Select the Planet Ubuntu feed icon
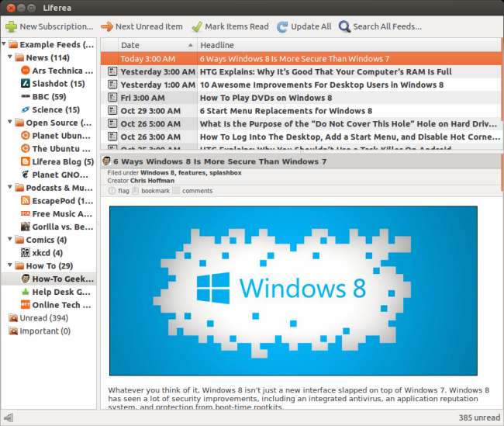Viewport: 504px width, 426px height. [25, 136]
